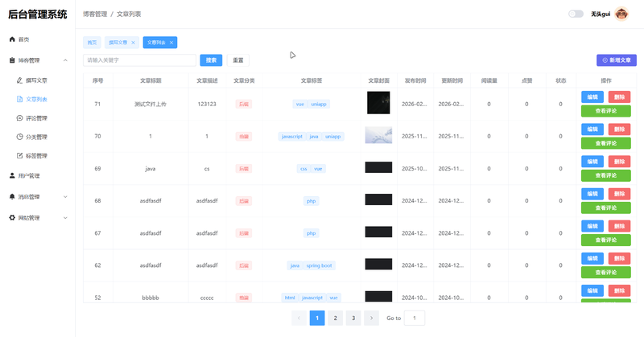Click cover thumbnail of article 70

pos(378,135)
